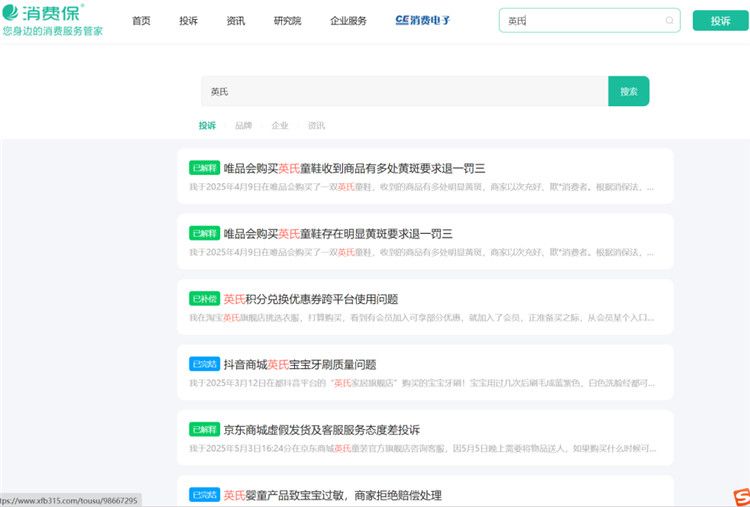Click blue status badge on 宝宝牙刷 complaint
Viewport: 750px width, 507px height.
204,364
